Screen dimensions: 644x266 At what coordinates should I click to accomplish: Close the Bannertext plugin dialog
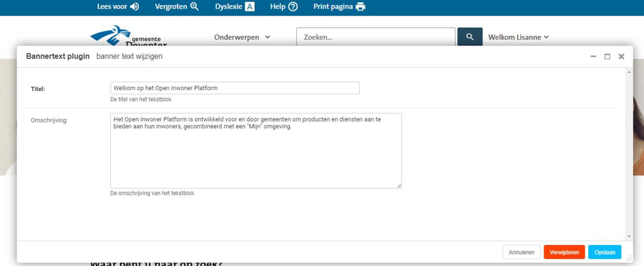pyautogui.click(x=621, y=56)
